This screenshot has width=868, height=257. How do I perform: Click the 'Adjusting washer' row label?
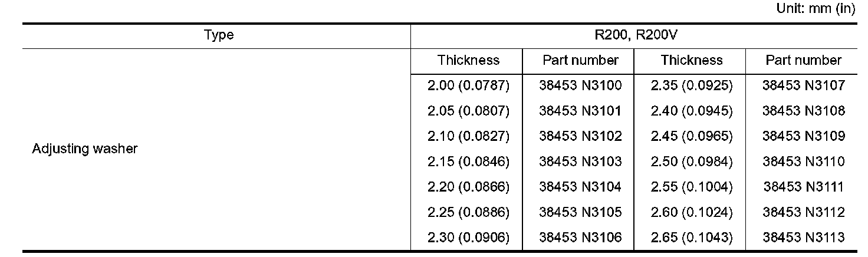coord(84,149)
